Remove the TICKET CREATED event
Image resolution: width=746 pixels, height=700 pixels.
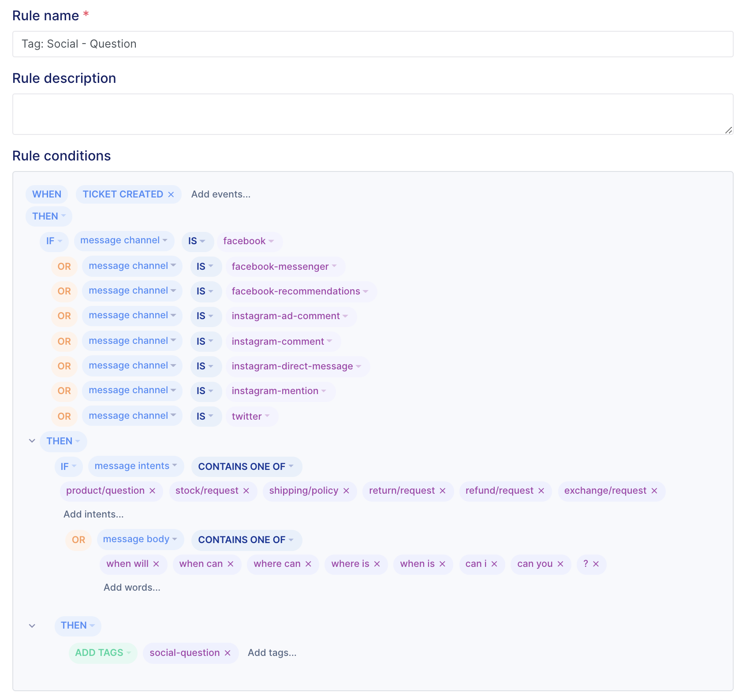pos(171,194)
